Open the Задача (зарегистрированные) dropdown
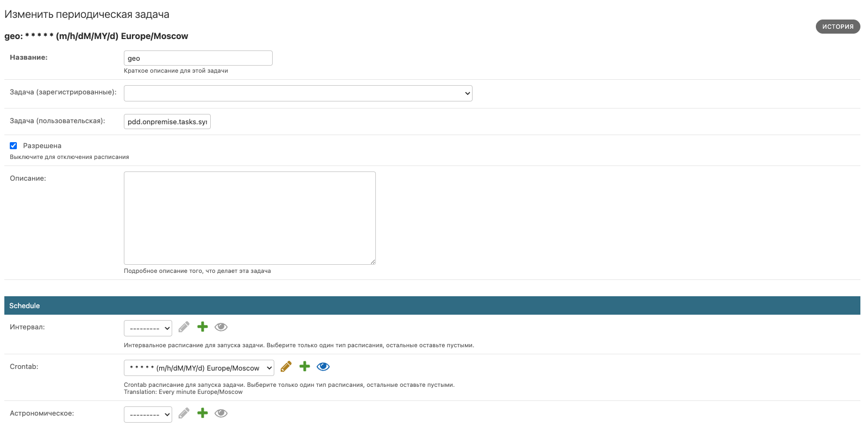Image resolution: width=868 pixels, height=427 pixels. coord(298,93)
